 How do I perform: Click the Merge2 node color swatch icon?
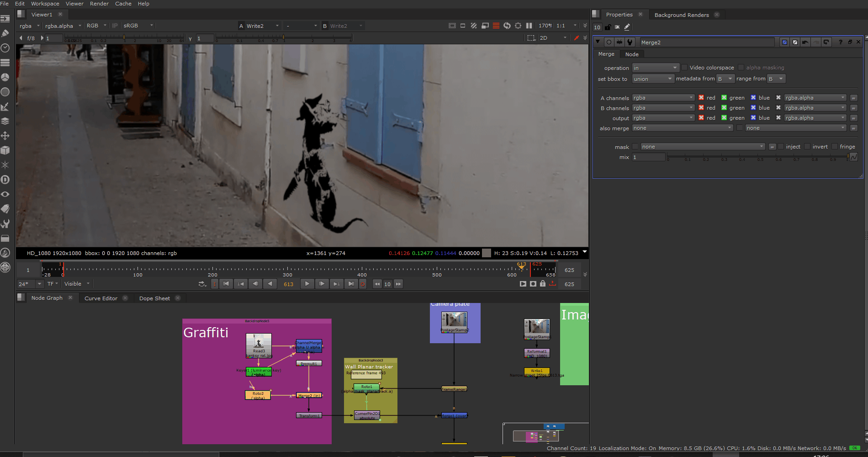pyautogui.click(x=784, y=42)
